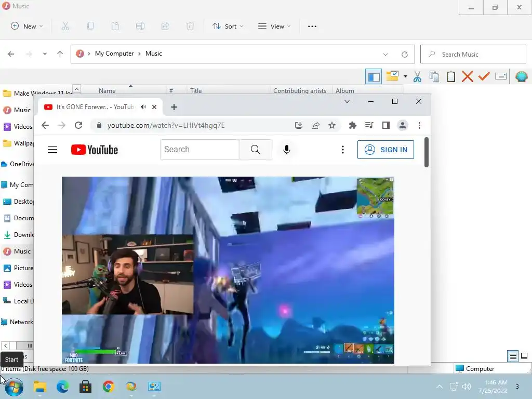This screenshot has height=399, width=532.
Task: Show hidden system tray icons
Action: 440,387
